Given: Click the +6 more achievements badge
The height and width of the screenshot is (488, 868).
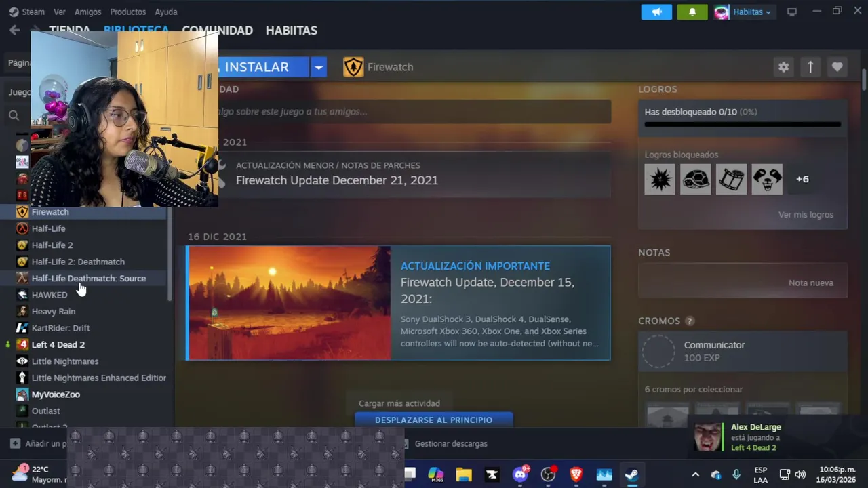Looking at the screenshot, I should pos(802,179).
